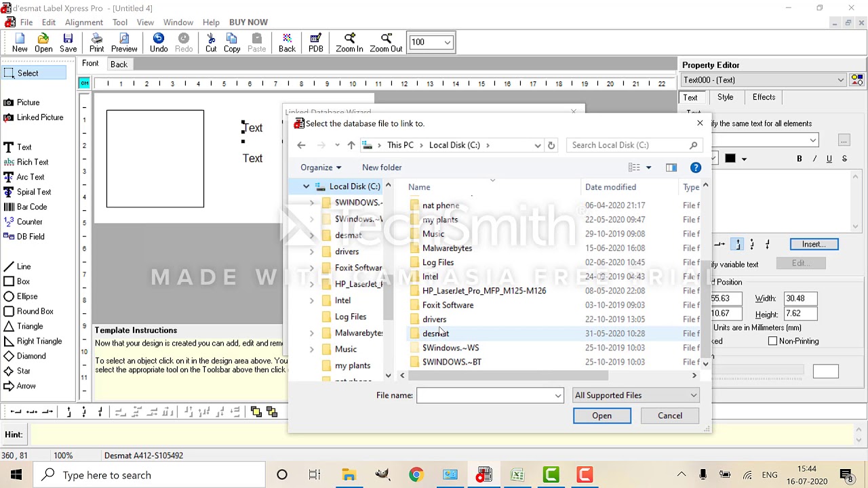
Task: Expand the view options dropdown arrow
Action: pyautogui.click(x=648, y=167)
